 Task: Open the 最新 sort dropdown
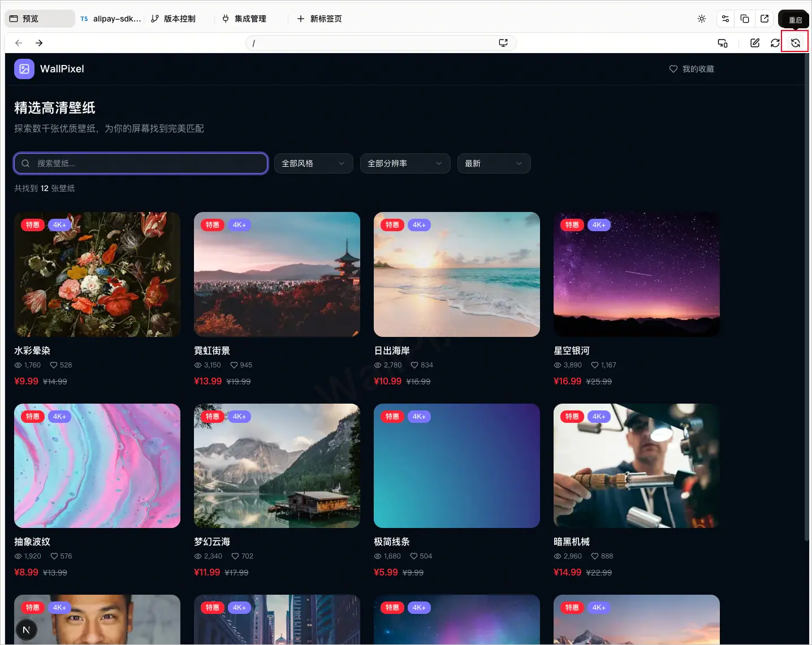click(x=494, y=163)
